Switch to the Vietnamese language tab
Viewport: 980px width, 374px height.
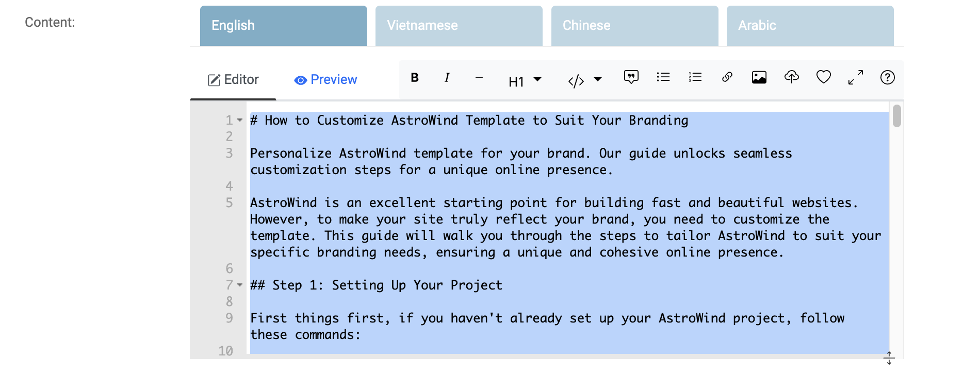tap(459, 26)
